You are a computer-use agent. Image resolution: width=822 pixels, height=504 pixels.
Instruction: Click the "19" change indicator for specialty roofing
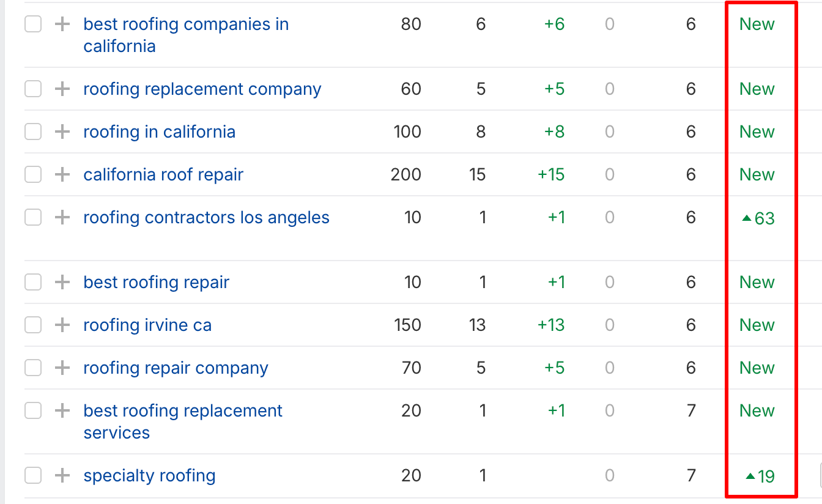click(760, 475)
